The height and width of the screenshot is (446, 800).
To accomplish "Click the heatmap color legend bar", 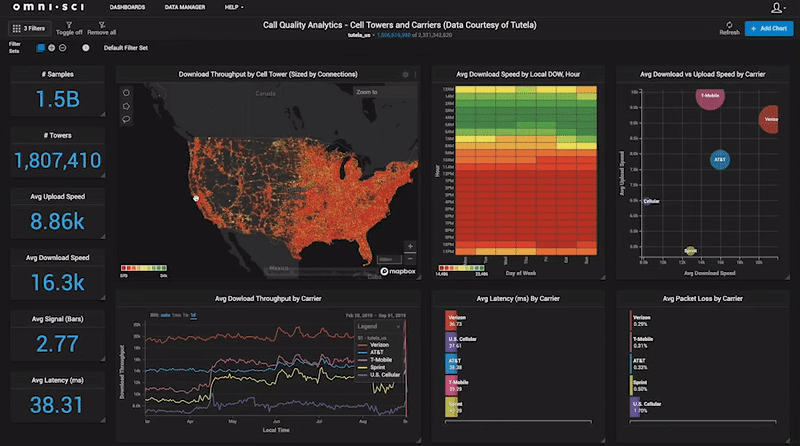I will (x=461, y=268).
